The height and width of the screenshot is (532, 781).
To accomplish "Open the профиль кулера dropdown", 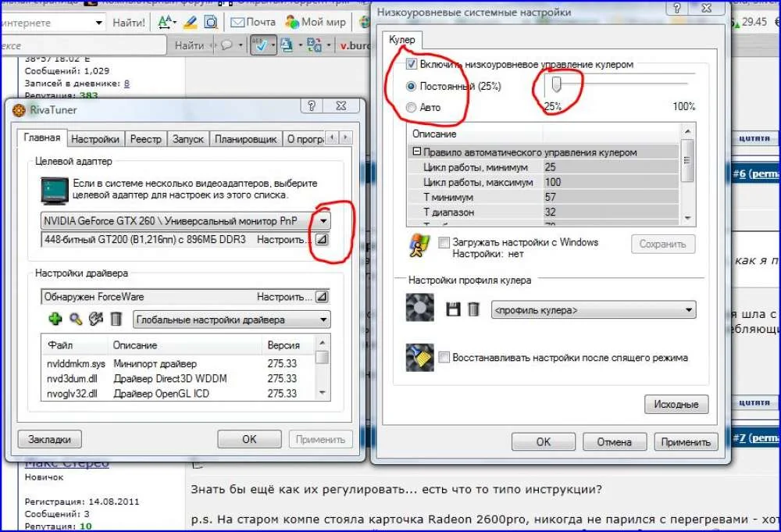I will click(688, 310).
